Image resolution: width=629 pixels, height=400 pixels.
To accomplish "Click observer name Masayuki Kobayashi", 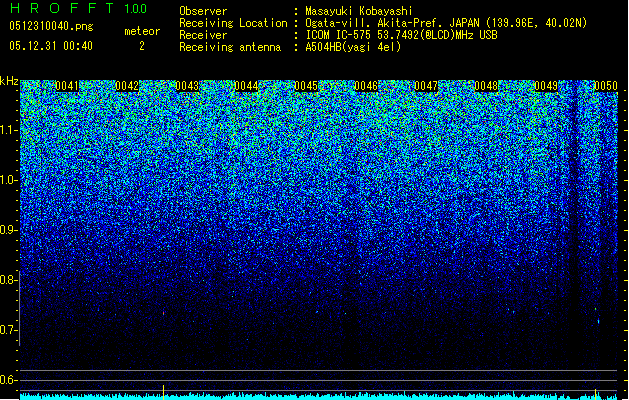I will coord(359,11).
